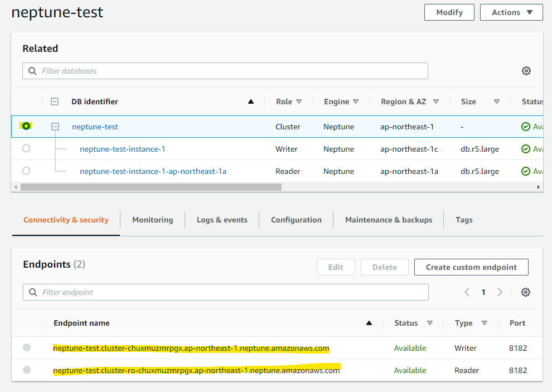The width and height of the screenshot is (552, 392).
Task: Click the status check icon for the Reader instance row
Action: point(526,171)
